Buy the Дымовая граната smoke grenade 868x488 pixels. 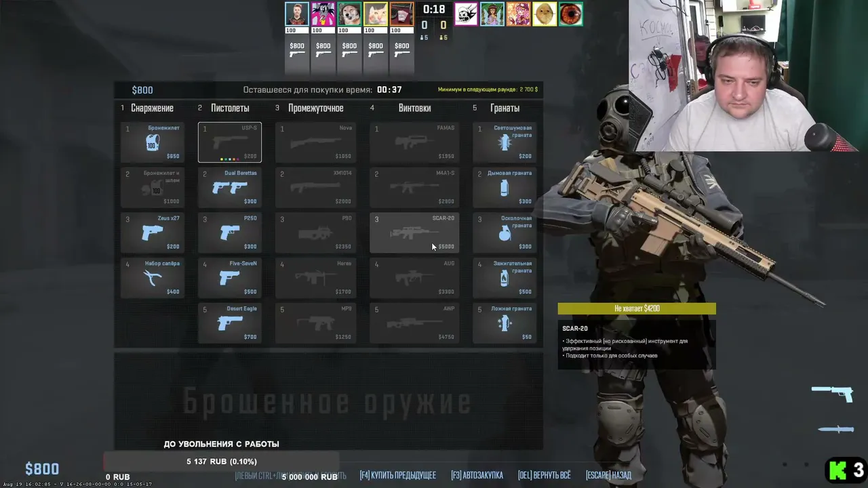pos(505,188)
